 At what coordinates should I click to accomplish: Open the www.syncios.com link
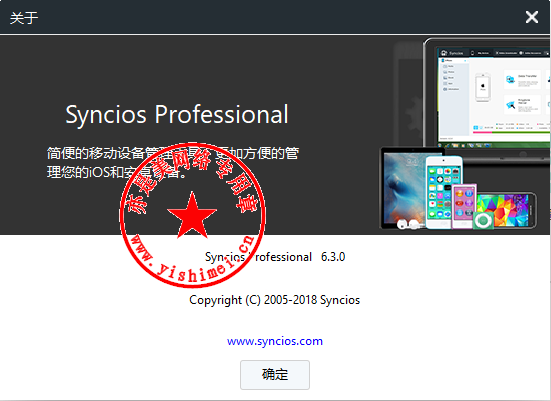click(275, 341)
